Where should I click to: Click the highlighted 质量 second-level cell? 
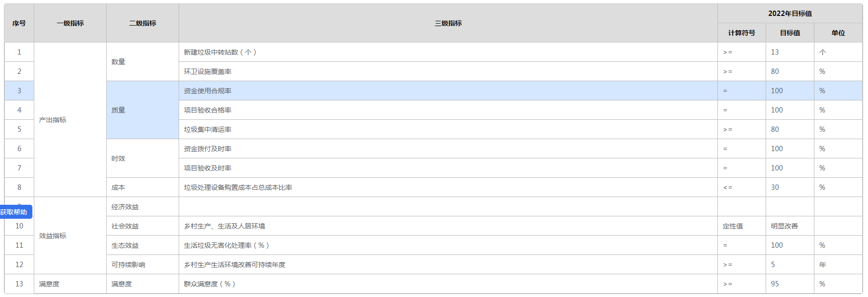point(118,110)
